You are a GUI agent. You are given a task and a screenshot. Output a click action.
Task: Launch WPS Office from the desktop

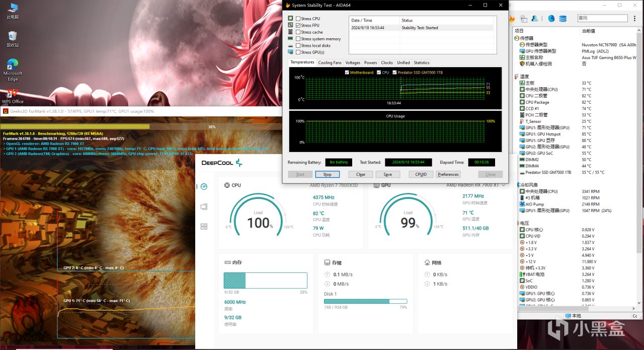[x=13, y=96]
